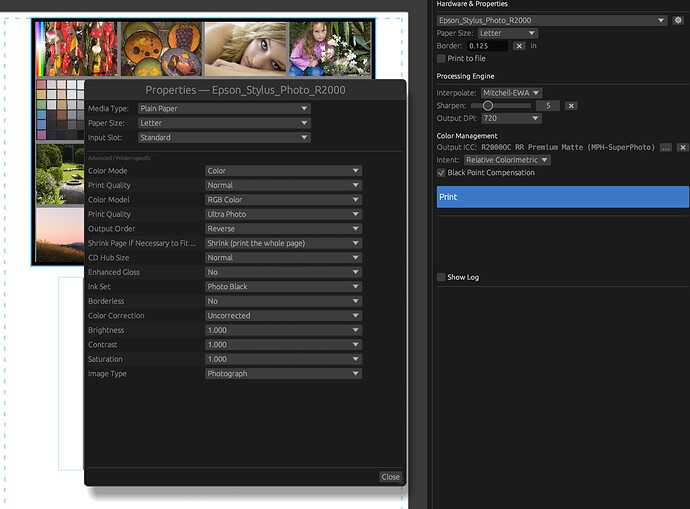Open the sidebar Paper Size Letter dropdown
This screenshot has width=690, height=509.
tap(508, 33)
